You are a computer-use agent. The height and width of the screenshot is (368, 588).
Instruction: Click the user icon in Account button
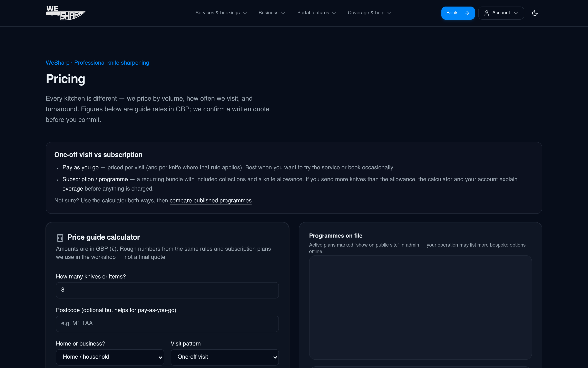tap(487, 13)
